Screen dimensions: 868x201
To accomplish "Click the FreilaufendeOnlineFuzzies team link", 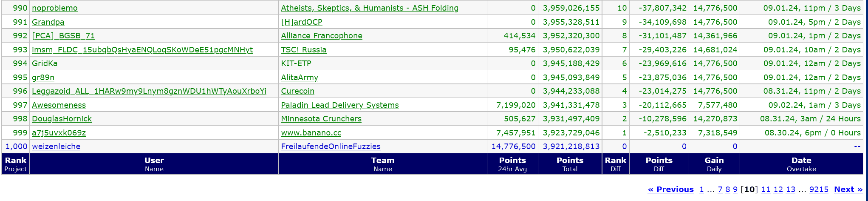I will (x=331, y=146).
